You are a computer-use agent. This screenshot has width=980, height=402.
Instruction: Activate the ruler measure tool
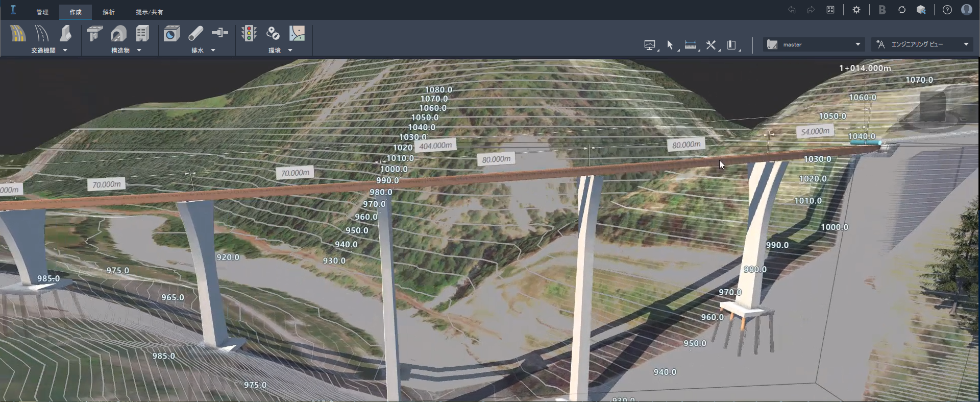click(x=691, y=45)
